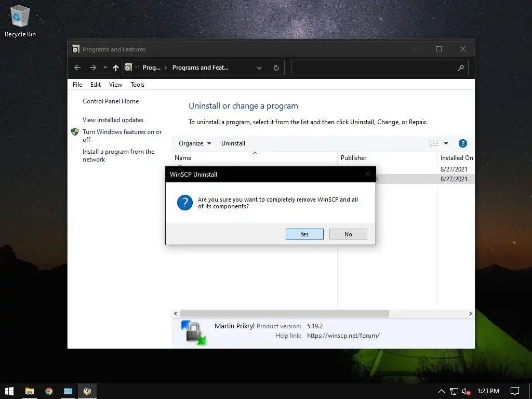Image resolution: width=532 pixels, height=399 pixels.
Task: Click the WinSCP padlock icon in details
Action: point(194,332)
